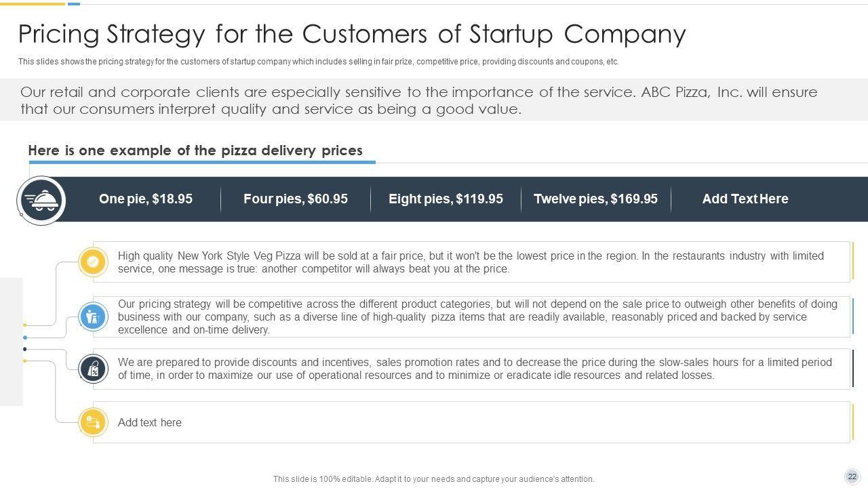Viewport: 868px width, 488px height.
Task: Click the '100% editable' footer note
Action: coord(434,479)
